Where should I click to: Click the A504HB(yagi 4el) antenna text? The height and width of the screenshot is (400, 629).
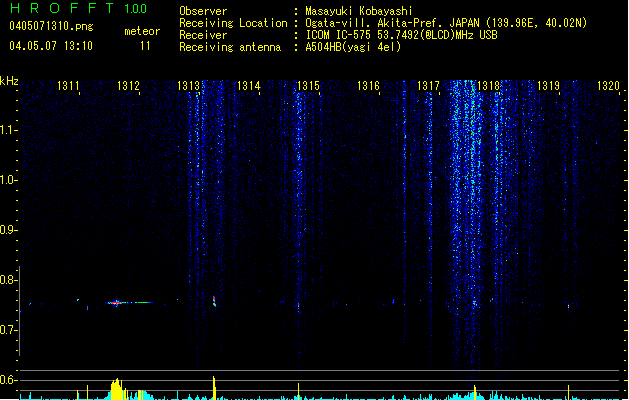353,47
